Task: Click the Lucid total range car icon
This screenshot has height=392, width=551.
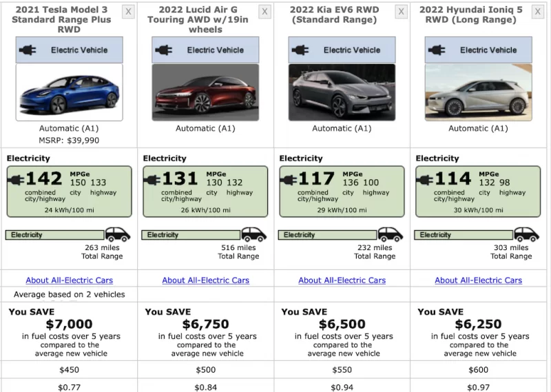Action: point(253,235)
